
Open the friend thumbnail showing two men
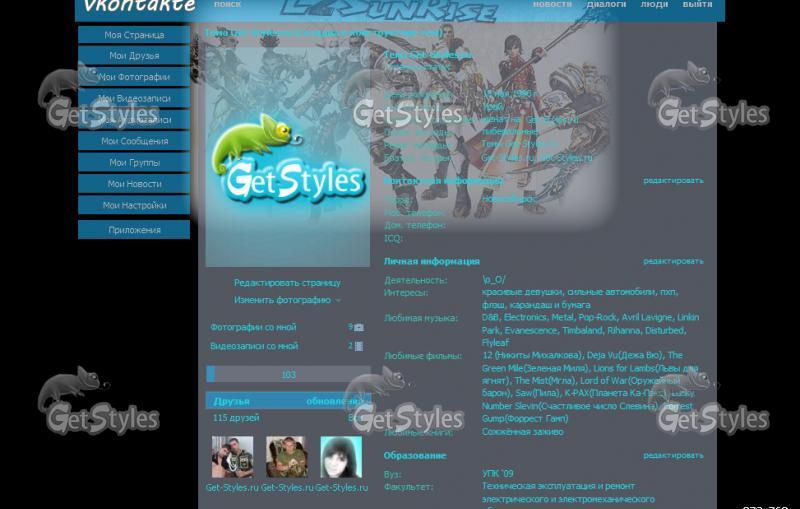tap(233, 456)
